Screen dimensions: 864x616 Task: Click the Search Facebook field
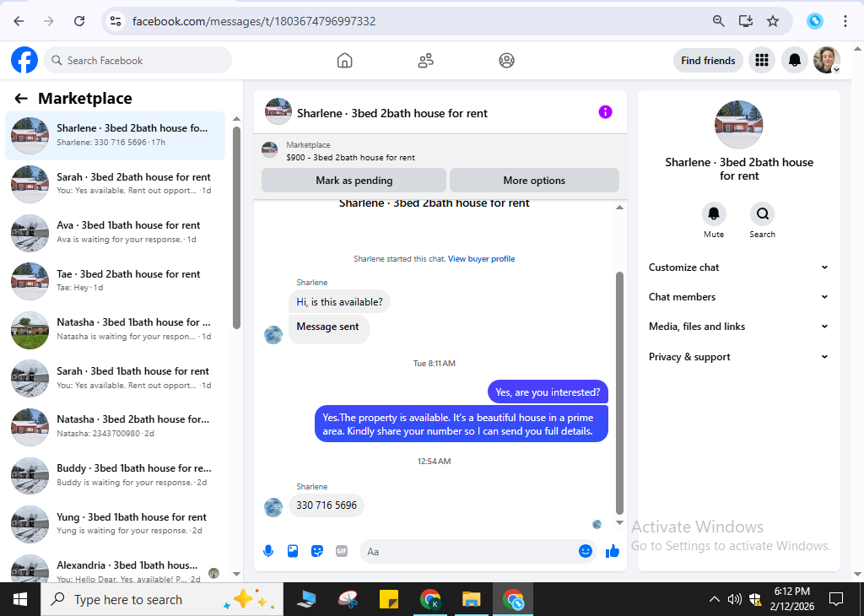tap(138, 60)
